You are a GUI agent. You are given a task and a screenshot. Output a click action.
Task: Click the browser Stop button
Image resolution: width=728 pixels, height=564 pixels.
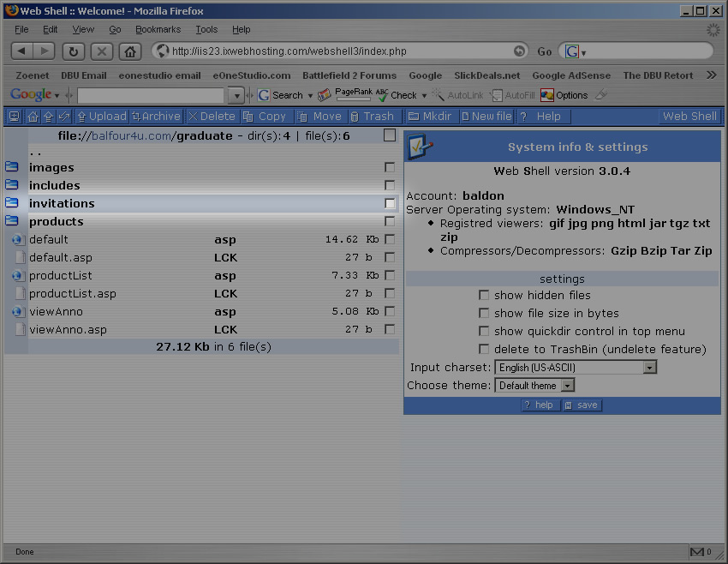coord(102,51)
